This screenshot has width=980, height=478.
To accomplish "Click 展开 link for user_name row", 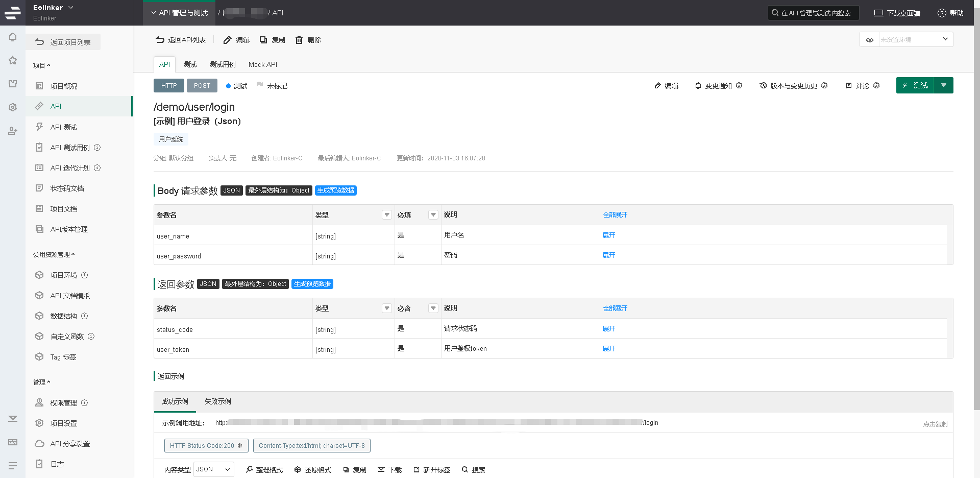I will click(609, 235).
